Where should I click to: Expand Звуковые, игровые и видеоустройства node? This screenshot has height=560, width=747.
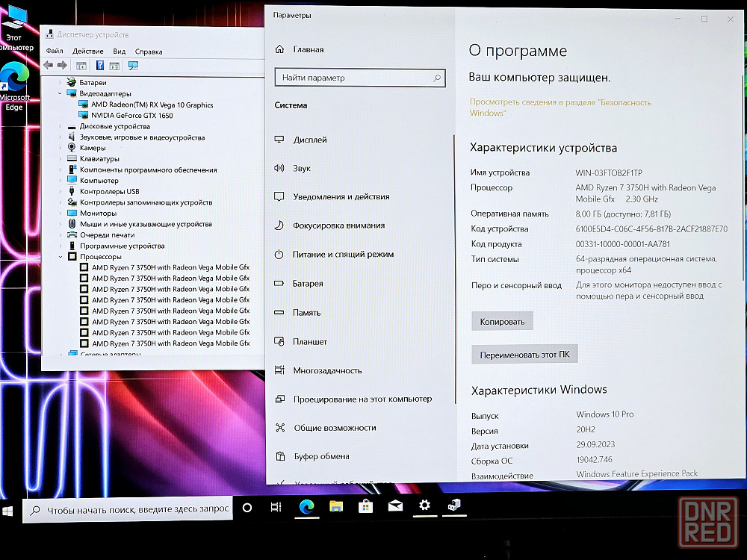pyautogui.click(x=60, y=137)
